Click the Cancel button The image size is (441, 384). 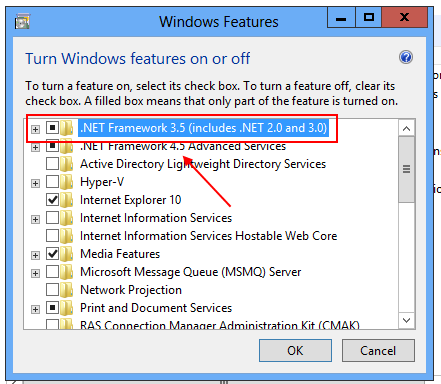[x=378, y=350]
